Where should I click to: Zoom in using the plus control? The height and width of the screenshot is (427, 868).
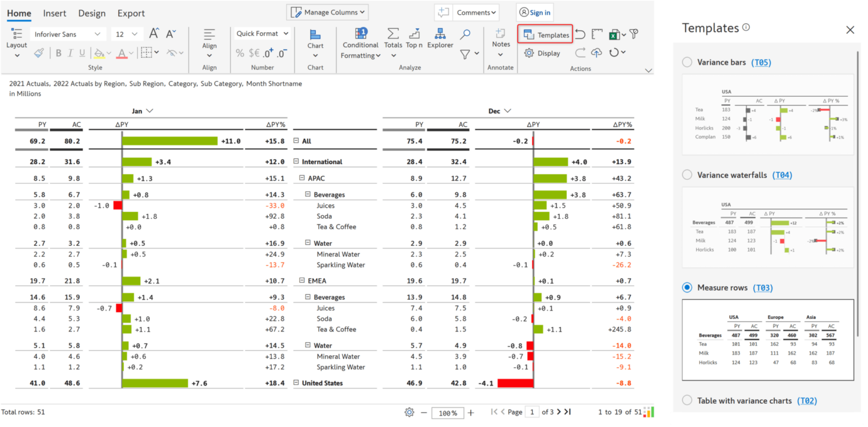pos(470,413)
